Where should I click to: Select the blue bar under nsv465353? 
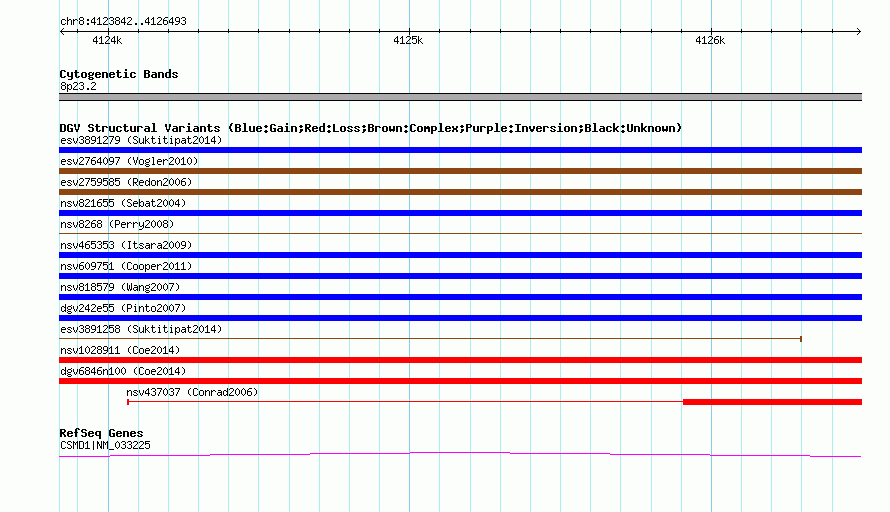click(x=460, y=255)
